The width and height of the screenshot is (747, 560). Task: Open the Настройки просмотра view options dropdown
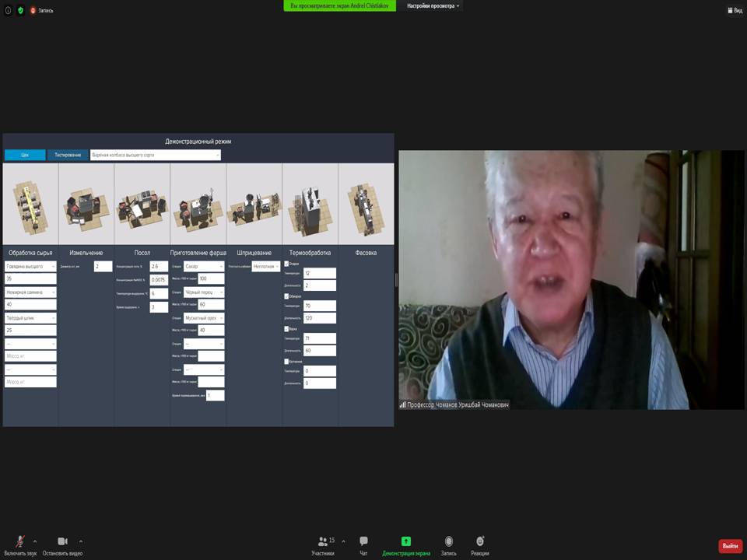coord(433,5)
